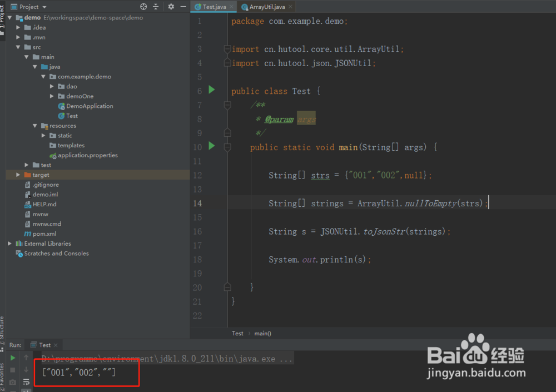Expand the test folder
The height and width of the screenshot is (392, 556).
[27, 165]
